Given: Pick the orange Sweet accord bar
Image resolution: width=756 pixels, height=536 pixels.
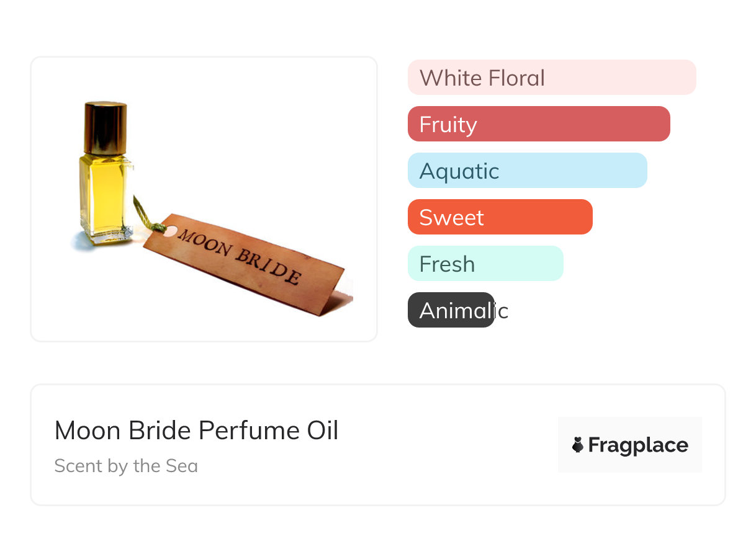Looking at the screenshot, I should [x=500, y=217].
